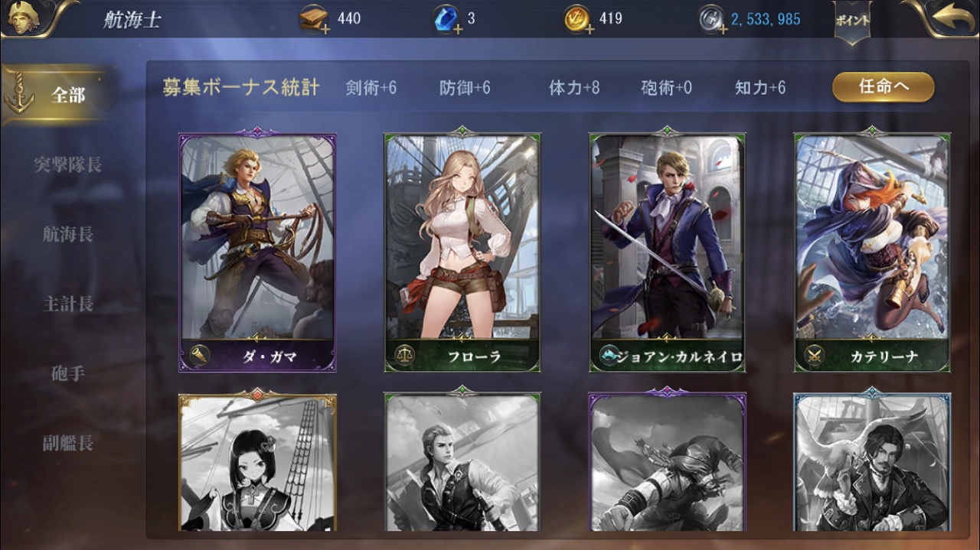Screen dimensions: 980x550
Task: Switch to the 突撃隊長 tab
Action: click(68, 164)
